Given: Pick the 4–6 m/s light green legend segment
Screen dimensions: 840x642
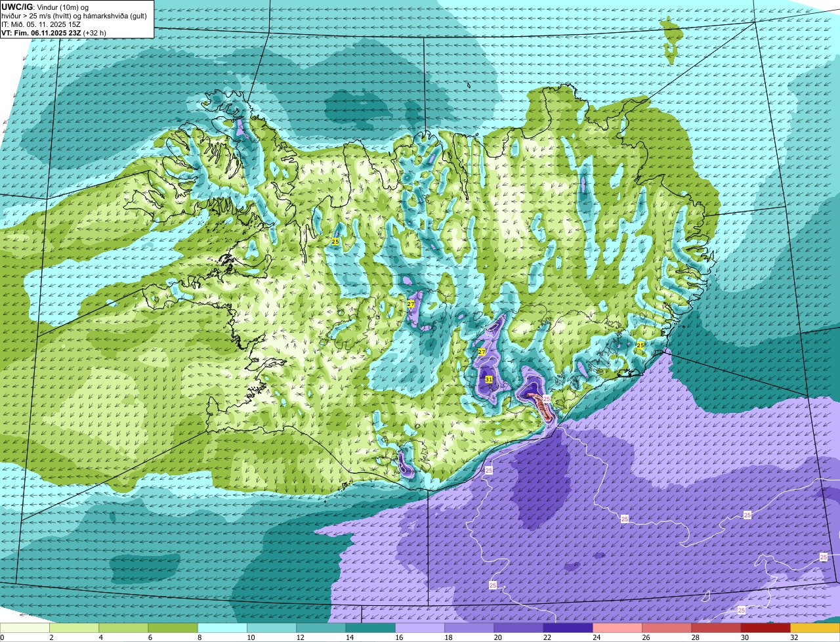Looking at the screenshot, I should [x=123, y=628].
